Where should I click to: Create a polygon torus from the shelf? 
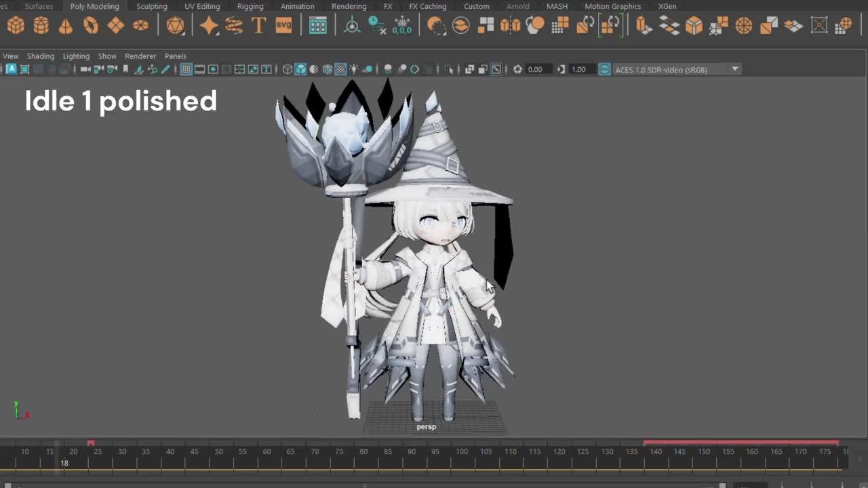pyautogui.click(x=91, y=26)
